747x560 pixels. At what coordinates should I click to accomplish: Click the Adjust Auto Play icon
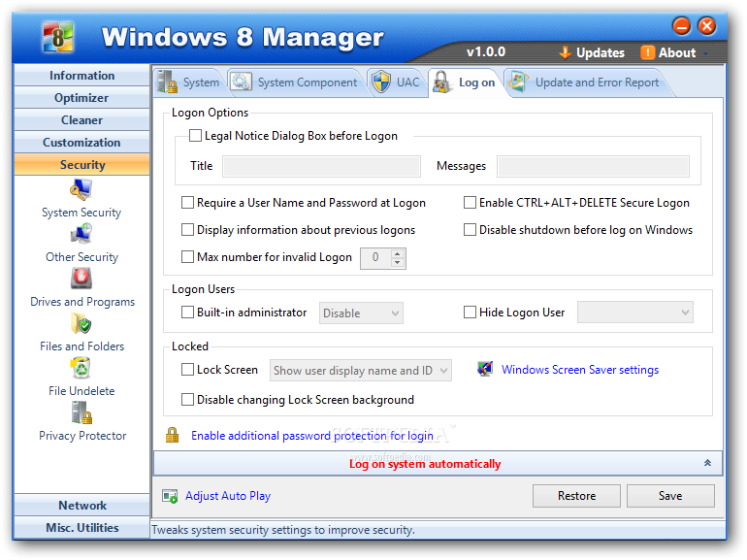(170, 496)
